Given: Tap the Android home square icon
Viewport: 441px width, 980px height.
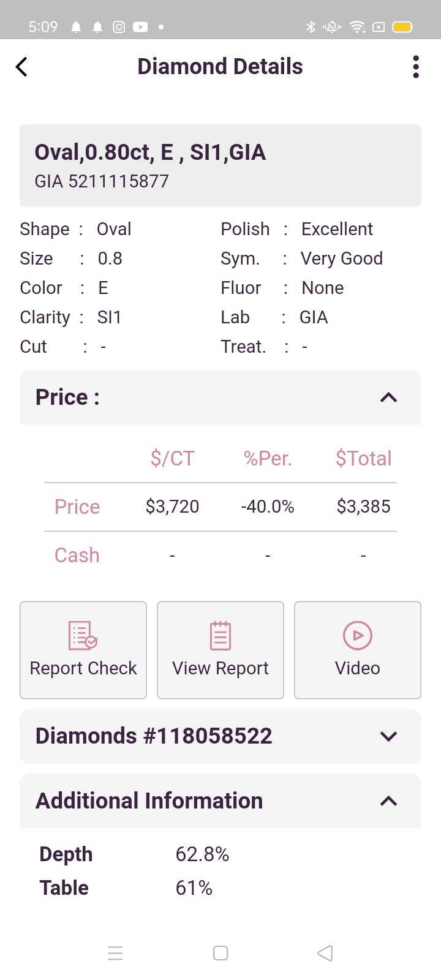Looking at the screenshot, I should point(221,953).
